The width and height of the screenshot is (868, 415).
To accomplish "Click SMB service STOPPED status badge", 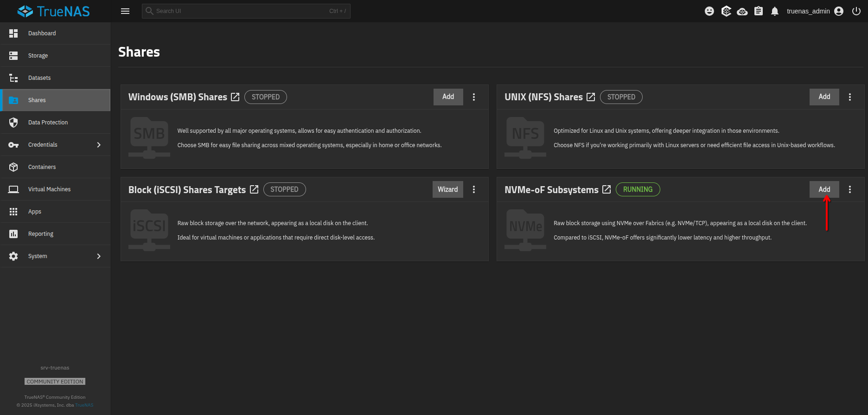I will pyautogui.click(x=266, y=97).
